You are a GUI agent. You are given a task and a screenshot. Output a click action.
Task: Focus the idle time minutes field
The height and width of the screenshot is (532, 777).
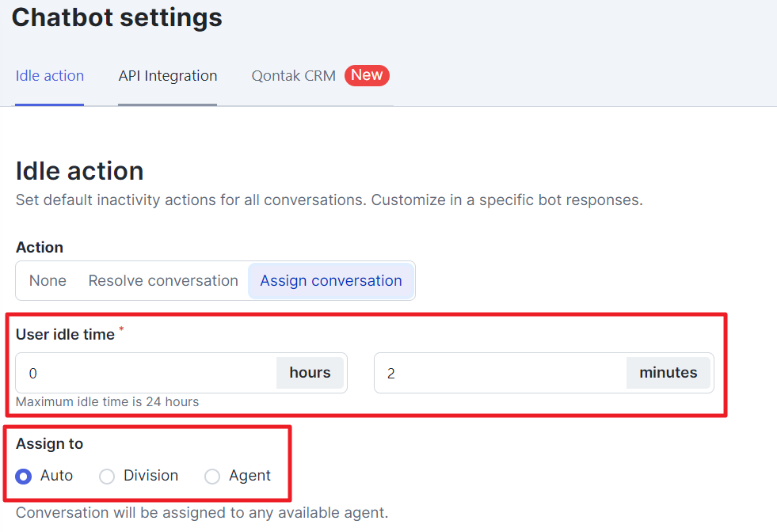(501, 373)
